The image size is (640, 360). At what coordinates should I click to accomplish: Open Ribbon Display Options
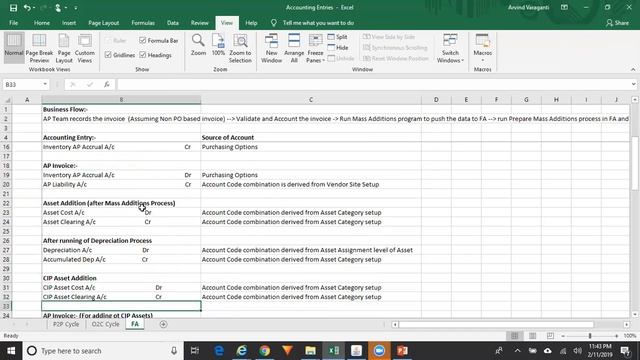[x=564, y=7]
